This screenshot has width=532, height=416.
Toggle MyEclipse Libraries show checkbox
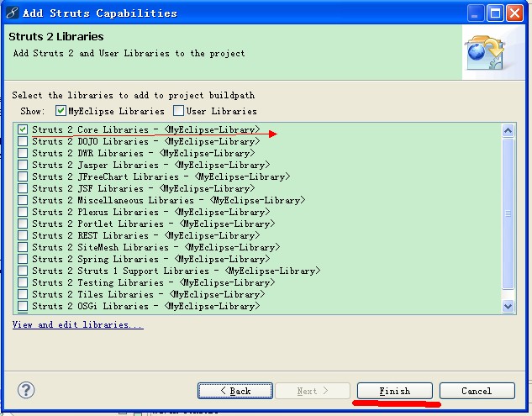[x=61, y=111]
